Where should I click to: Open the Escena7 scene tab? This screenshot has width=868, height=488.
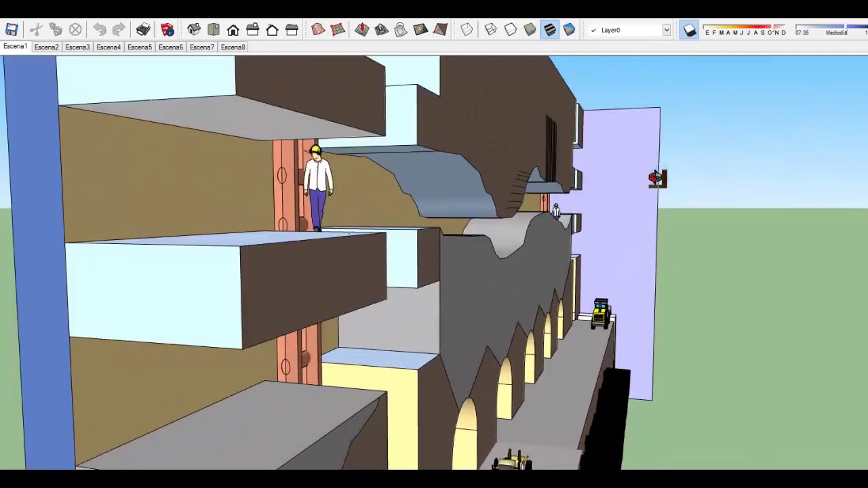202,47
